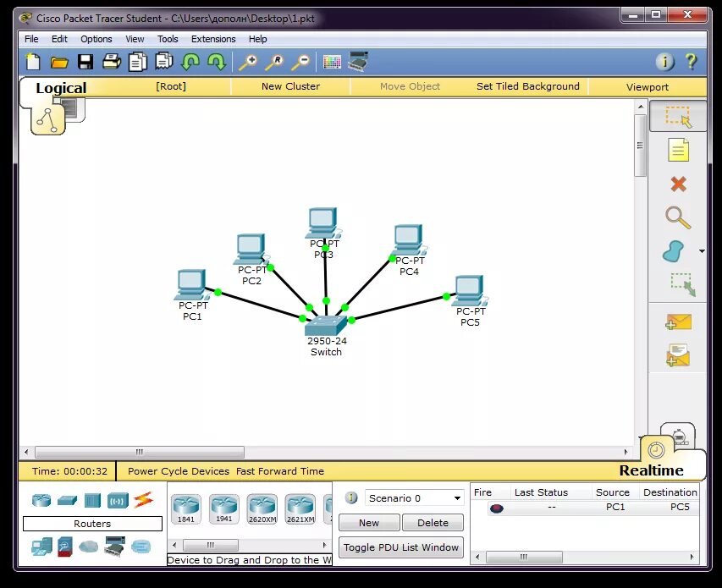Open the View menu
This screenshot has height=588, width=722.
coord(135,39)
